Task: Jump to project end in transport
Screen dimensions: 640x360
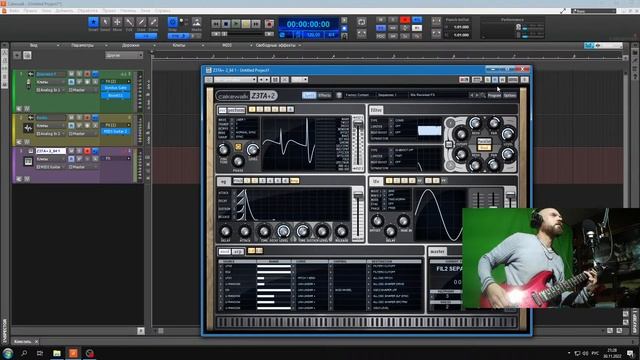Action: tap(256, 24)
